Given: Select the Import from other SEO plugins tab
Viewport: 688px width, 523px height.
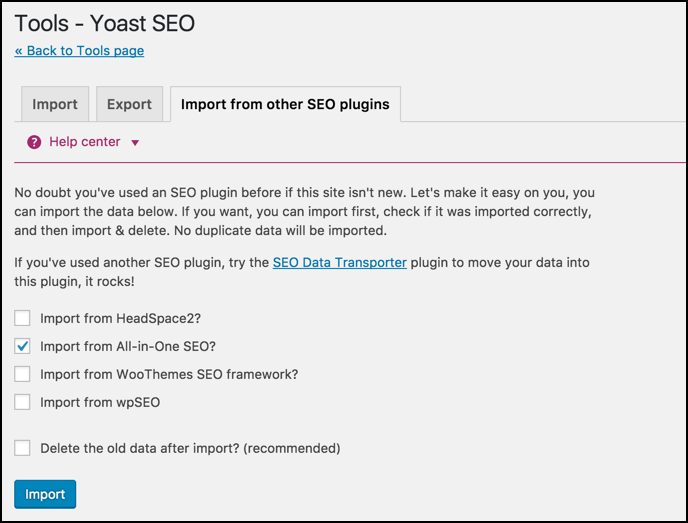Looking at the screenshot, I should tap(285, 104).
